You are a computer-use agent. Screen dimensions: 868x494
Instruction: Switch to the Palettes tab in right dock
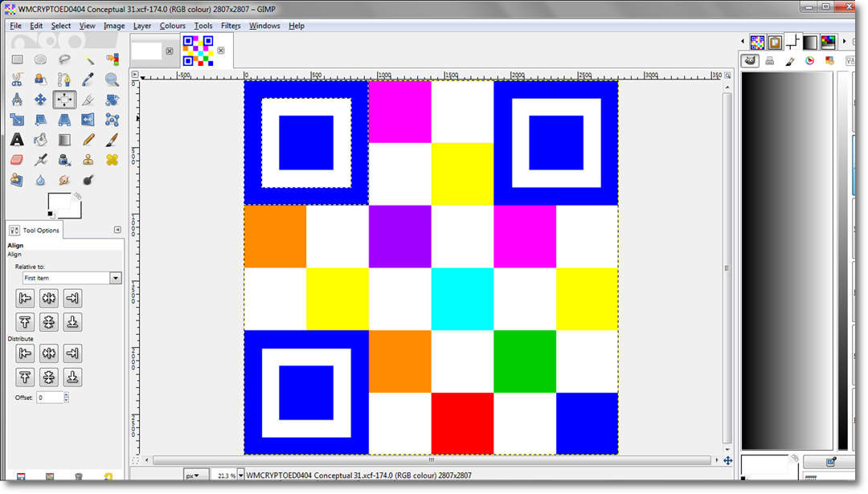click(828, 42)
